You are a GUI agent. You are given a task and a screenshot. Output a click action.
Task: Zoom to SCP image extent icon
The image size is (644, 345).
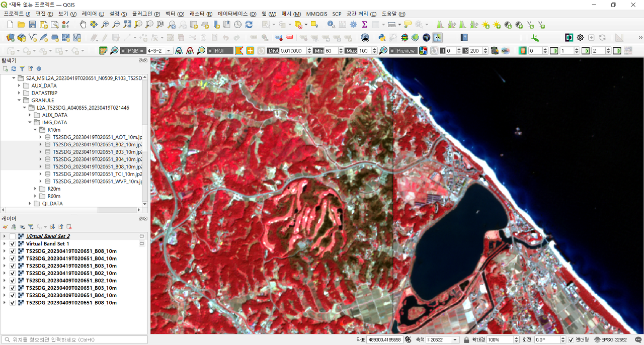click(x=115, y=51)
